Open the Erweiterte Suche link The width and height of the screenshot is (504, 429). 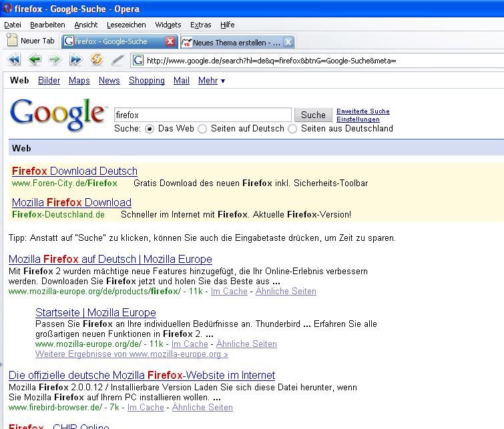363,111
